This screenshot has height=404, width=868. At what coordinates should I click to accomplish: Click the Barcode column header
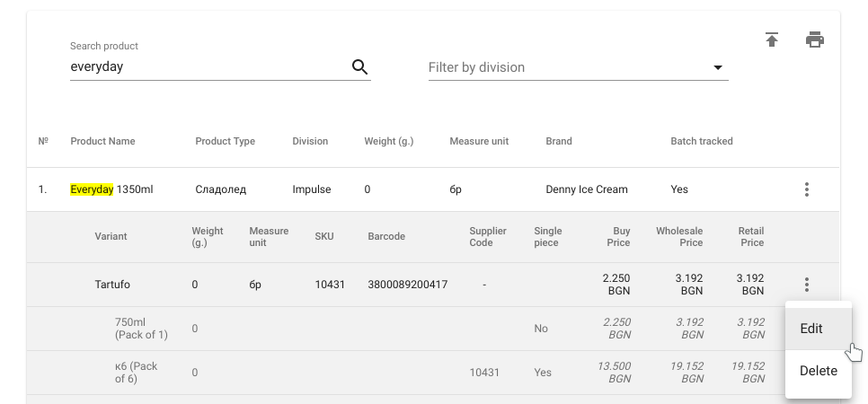[x=386, y=236]
